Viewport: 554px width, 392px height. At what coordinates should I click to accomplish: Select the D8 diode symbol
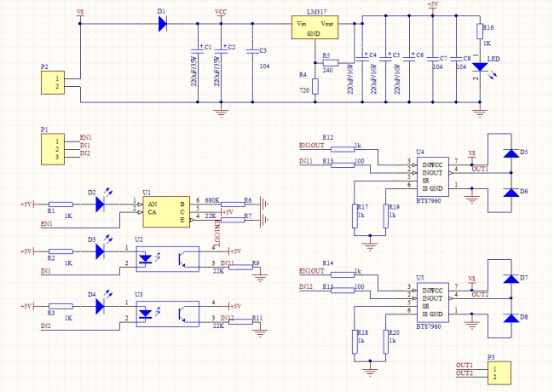[x=511, y=318]
